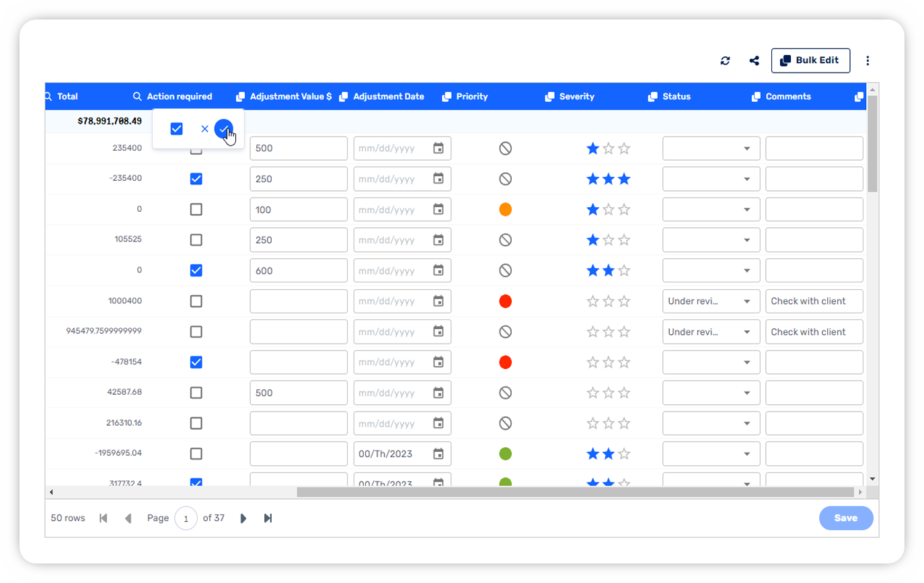The width and height of the screenshot is (924, 583).
Task: Click the Adjustment Value field showing 600
Action: (299, 270)
